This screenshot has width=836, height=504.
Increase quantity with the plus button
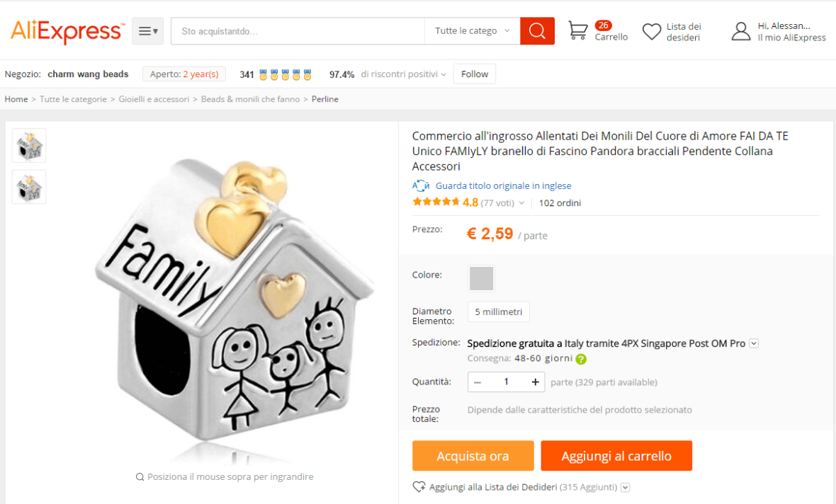535,382
